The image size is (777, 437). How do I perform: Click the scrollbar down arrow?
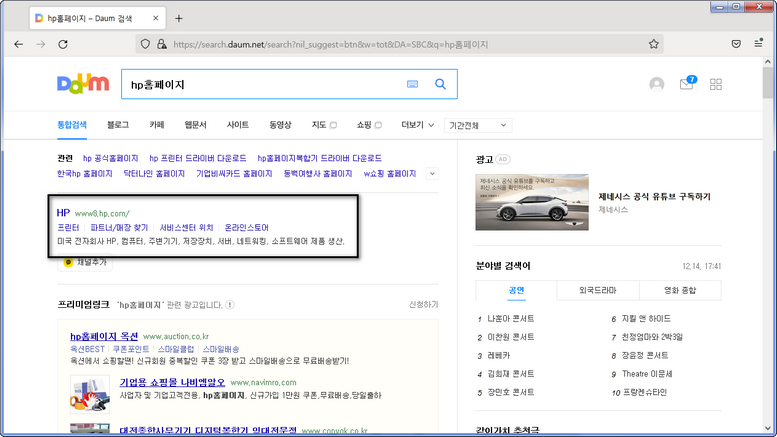coord(768,429)
